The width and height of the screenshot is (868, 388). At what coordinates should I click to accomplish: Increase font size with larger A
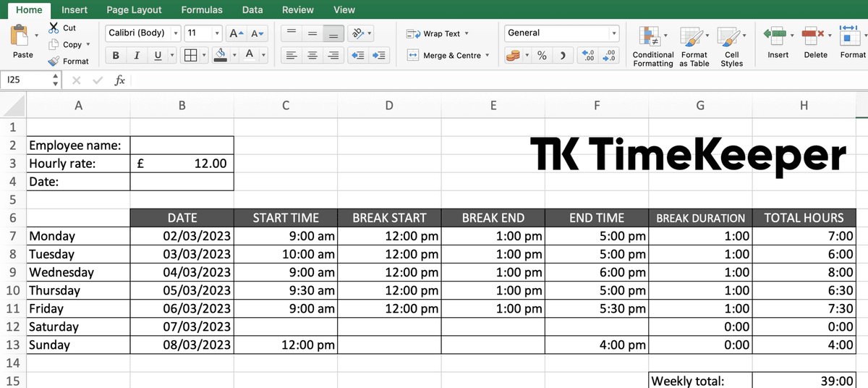235,33
